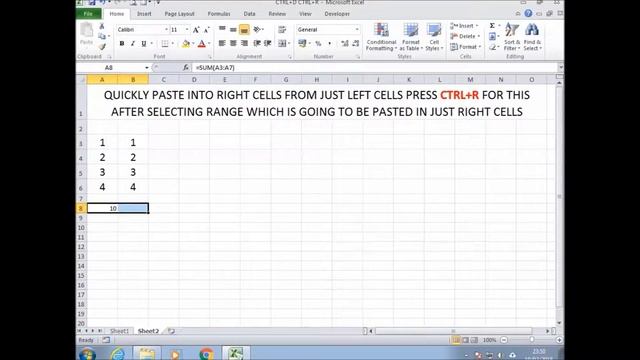The image size is (640, 360).
Task: Open Internet Explorer from the taskbar
Action: (x=118, y=354)
